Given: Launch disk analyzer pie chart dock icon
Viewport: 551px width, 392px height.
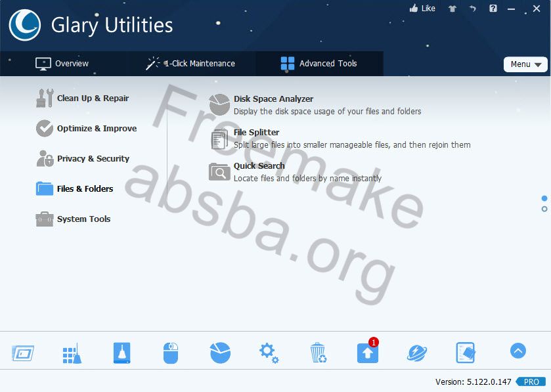Looking at the screenshot, I should tap(220, 353).
